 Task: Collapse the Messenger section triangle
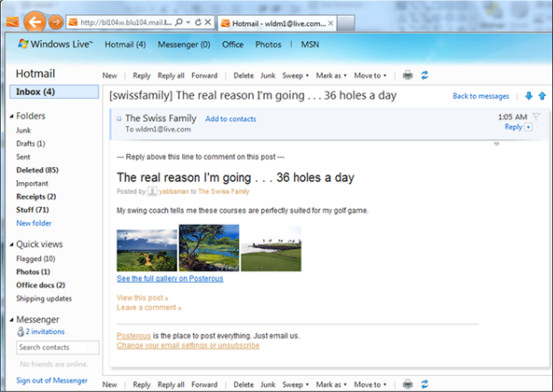click(x=12, y=320)
